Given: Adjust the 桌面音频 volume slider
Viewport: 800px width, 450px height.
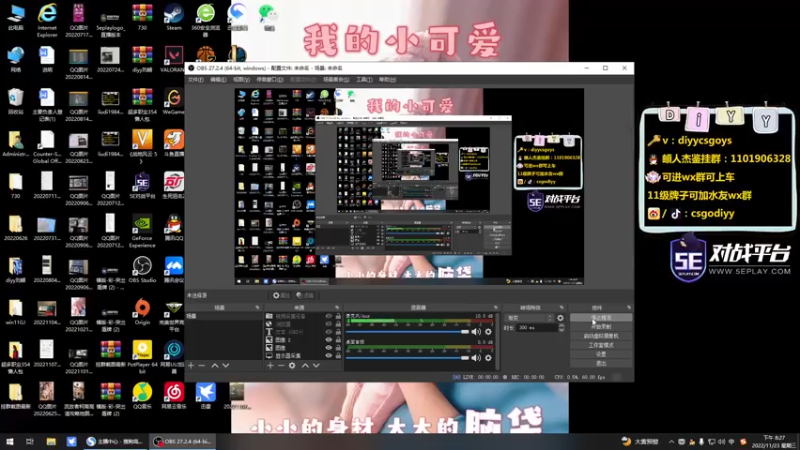Looking at the screenshot, I should (x=407, y=358).
